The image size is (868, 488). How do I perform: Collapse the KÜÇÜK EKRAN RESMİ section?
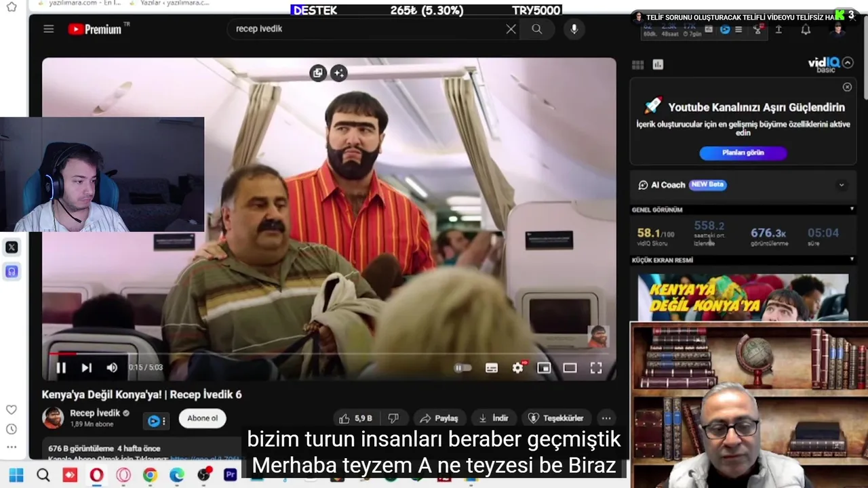pyautogui.click(x=852, y=260)
